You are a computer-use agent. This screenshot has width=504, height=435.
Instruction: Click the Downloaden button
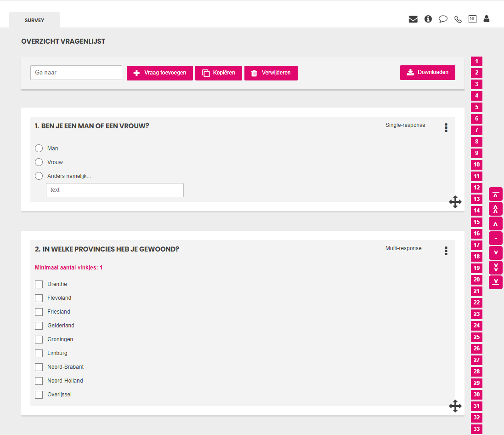pos(427,72)
